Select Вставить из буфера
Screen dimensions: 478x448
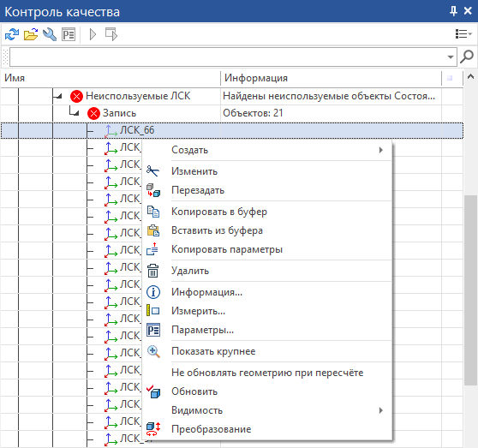click(x=266, y=230)
